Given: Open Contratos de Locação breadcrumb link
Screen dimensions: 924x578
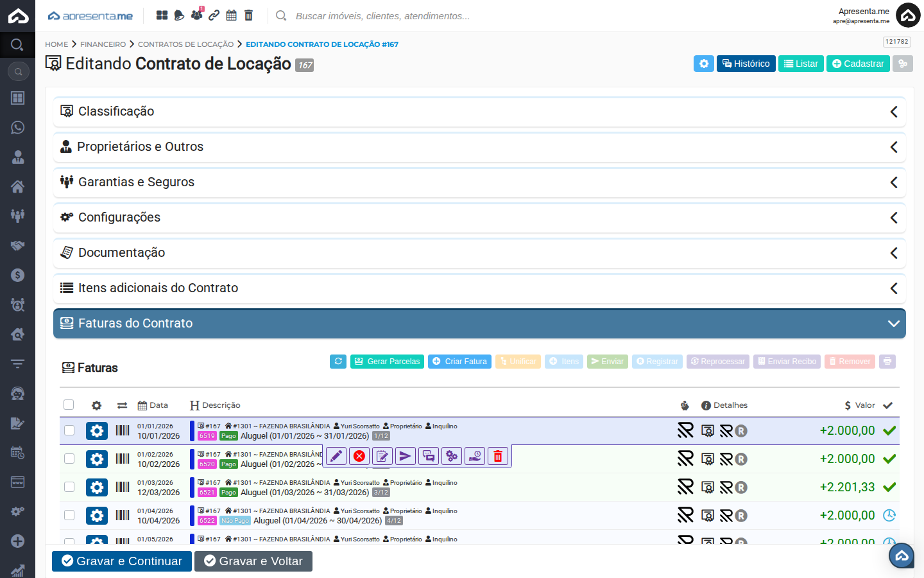Looking at the screenshot, I should [185, 44].
